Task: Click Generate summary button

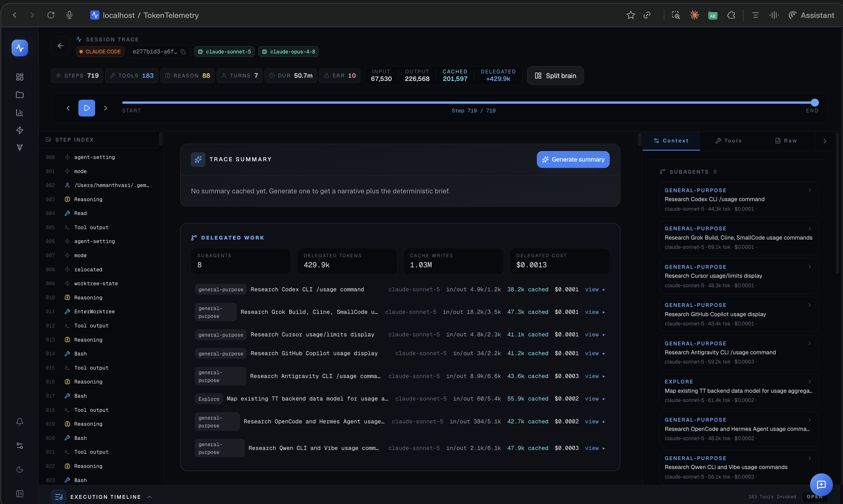Action: pyautogui.click(x=573, y=159)
